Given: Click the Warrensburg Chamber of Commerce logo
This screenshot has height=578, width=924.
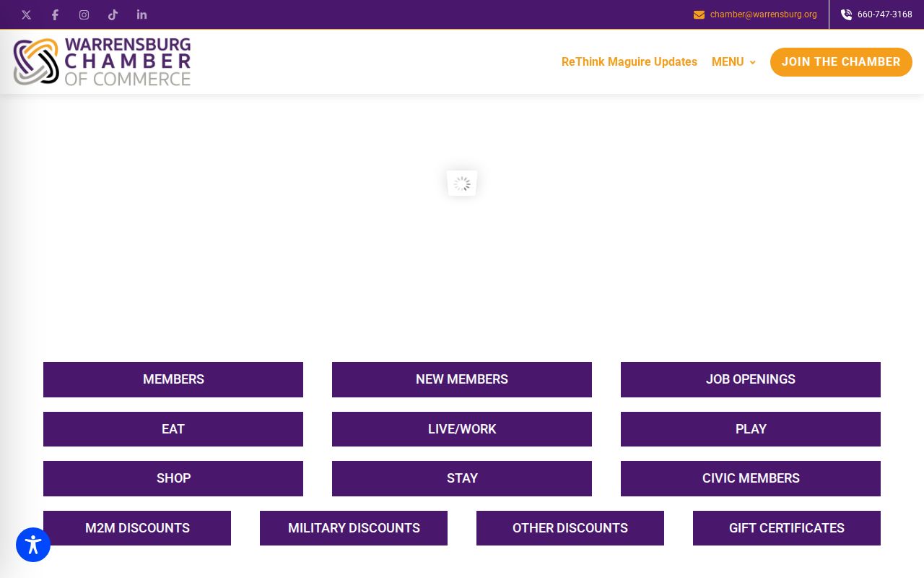Looking at the screenshot, I should pyautogui.click(x=102, y=61).
